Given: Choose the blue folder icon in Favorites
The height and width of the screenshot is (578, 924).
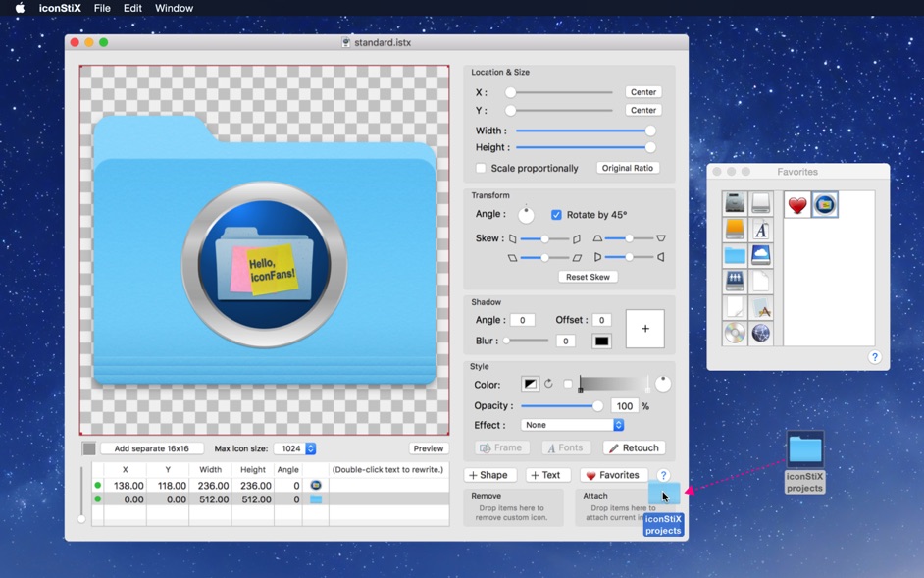Looking at the screenshot, I should coord(735,255).
